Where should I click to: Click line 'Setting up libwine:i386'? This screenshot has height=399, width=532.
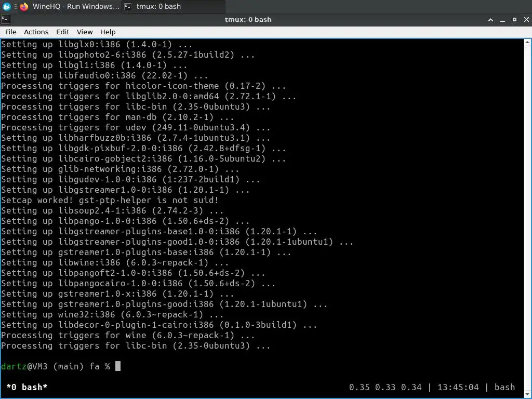click(x=115, y=262)
